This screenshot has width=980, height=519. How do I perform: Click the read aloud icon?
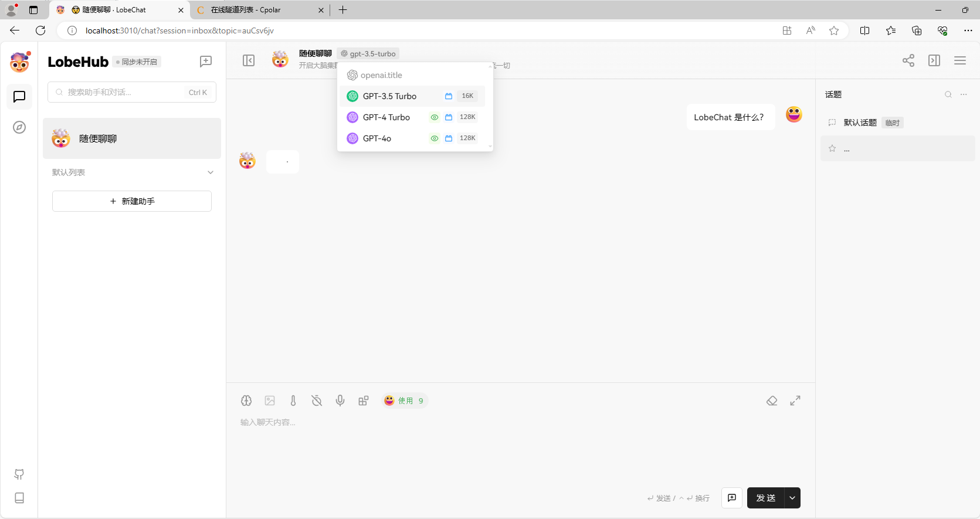[811, 30]
